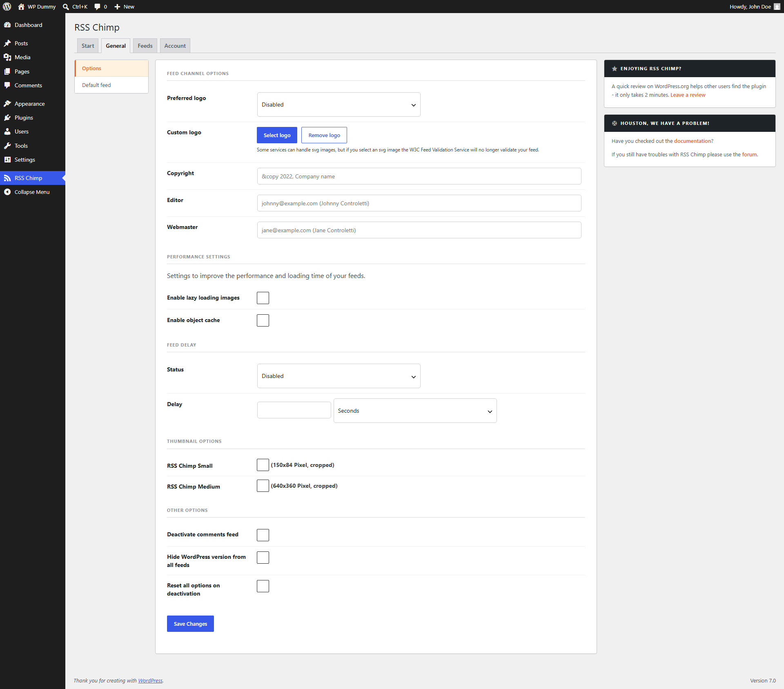
Task: Click the Collapse Menu arrow icon
Action: click(7, 192)
